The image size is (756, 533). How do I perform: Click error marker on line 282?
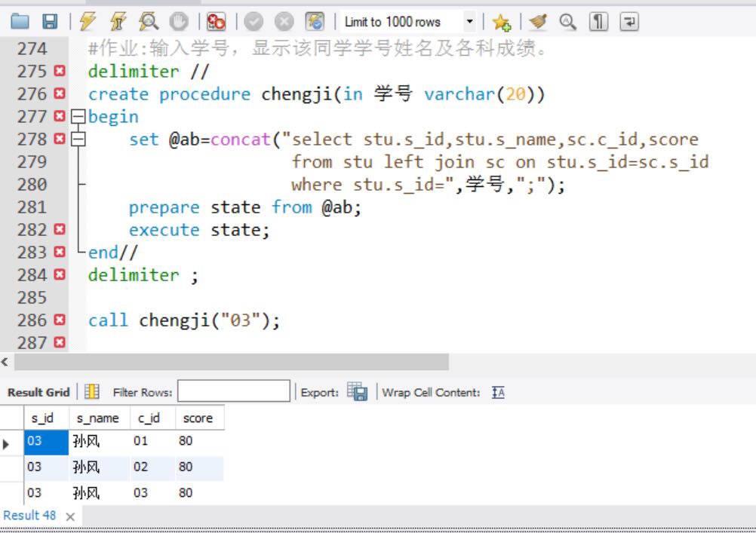(60, 229)
